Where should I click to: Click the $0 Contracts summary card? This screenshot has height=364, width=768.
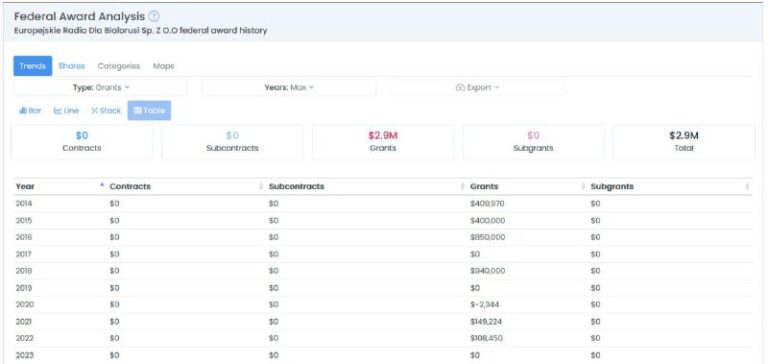(82, 142)
